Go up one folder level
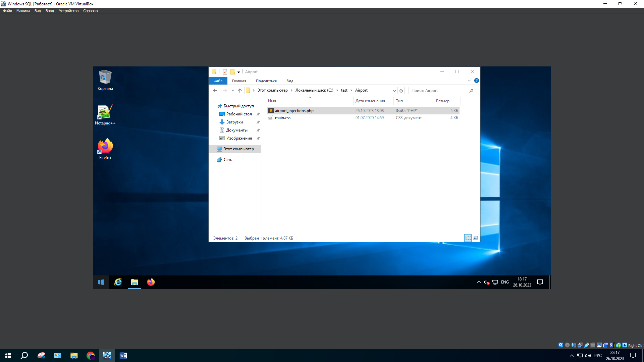Image resolution: width=644 pixels, height=362 pixels. (x=240, y=91)
